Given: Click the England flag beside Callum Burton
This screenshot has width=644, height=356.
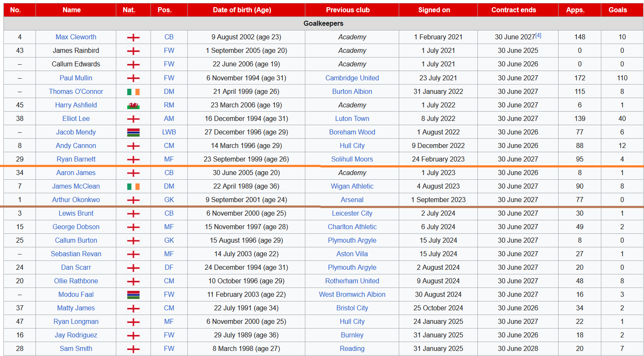Looking at the screenshot, I should click(x=133, y=241).
